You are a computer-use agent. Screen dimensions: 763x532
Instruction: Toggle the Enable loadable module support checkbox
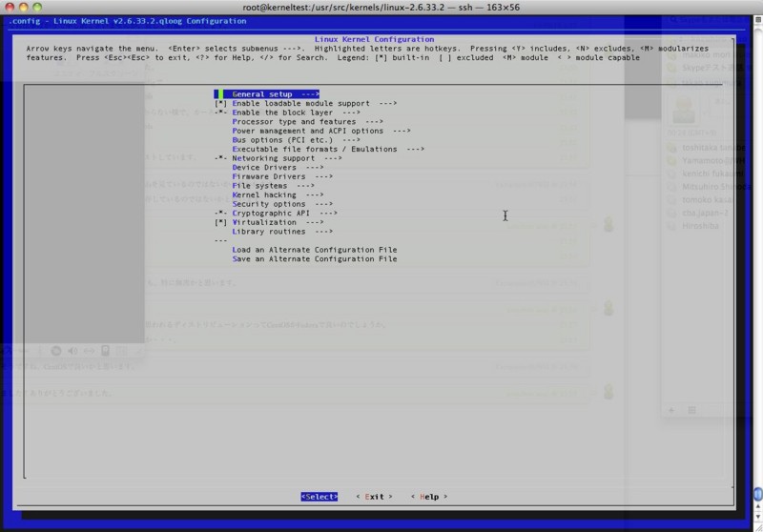pos(220,103)
